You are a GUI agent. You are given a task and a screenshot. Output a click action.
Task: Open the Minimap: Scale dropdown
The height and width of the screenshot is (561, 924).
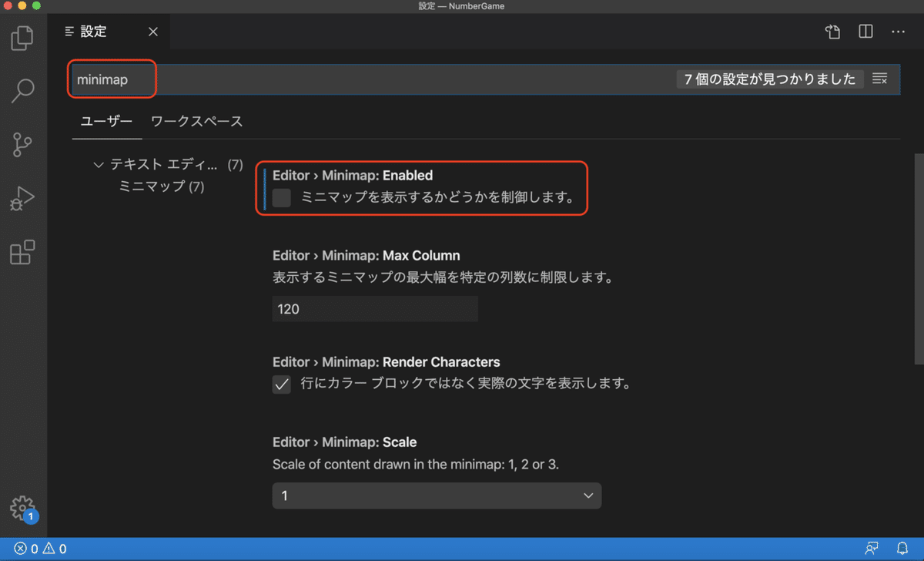point(437,495)
